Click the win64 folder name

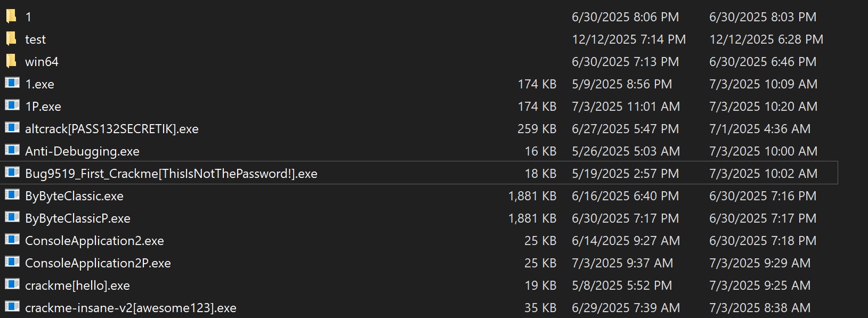[42, 62]
